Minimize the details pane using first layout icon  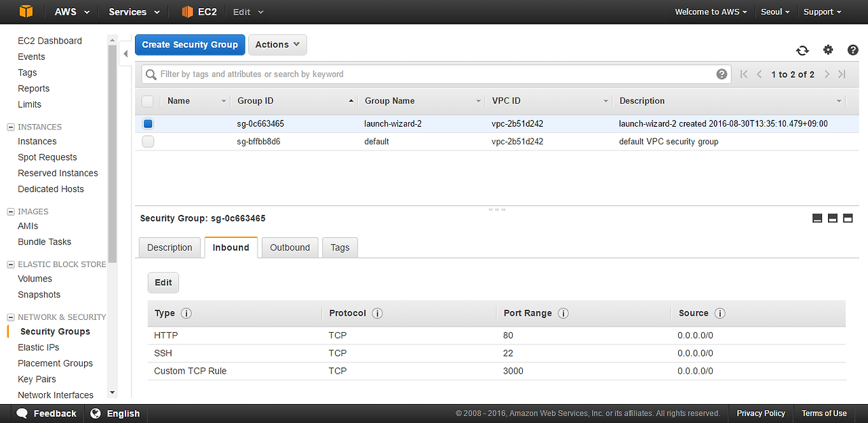(x=817, y=218)
